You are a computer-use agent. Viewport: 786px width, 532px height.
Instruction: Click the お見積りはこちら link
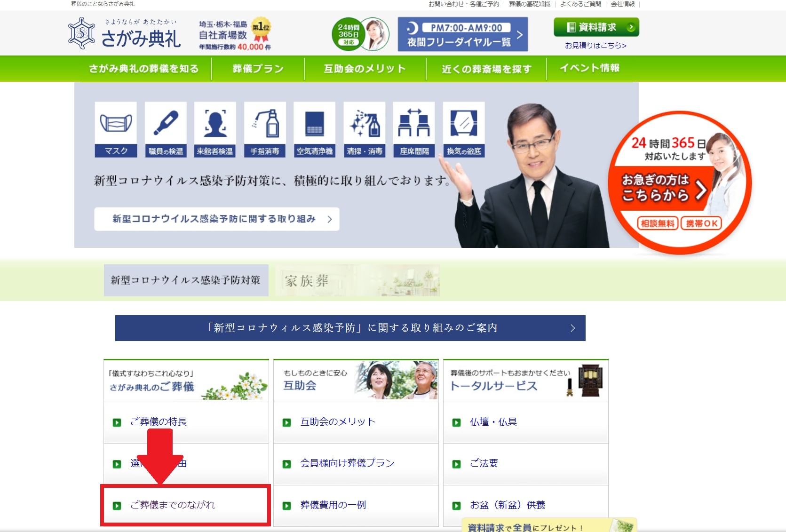pos(595,46)
